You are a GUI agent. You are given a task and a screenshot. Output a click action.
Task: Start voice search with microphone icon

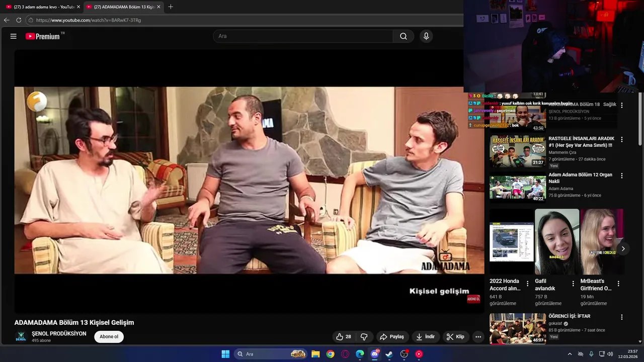click(x=426, y=36)
